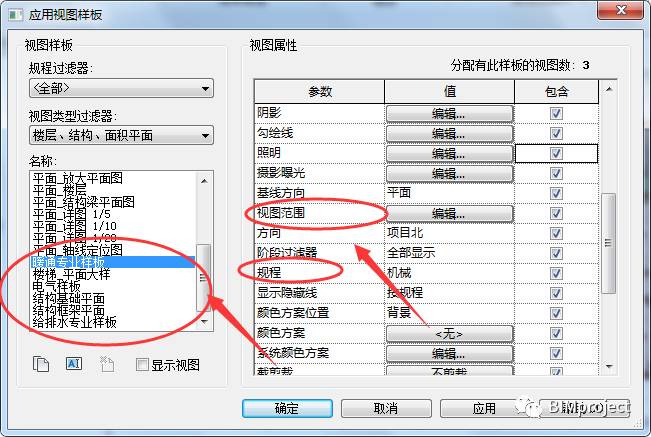Toggle the include checkbox for 阴影

556,113
